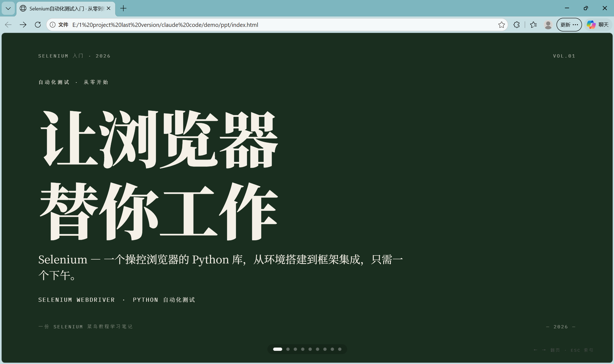Click the browser back arrow

[x=8, y=25]
